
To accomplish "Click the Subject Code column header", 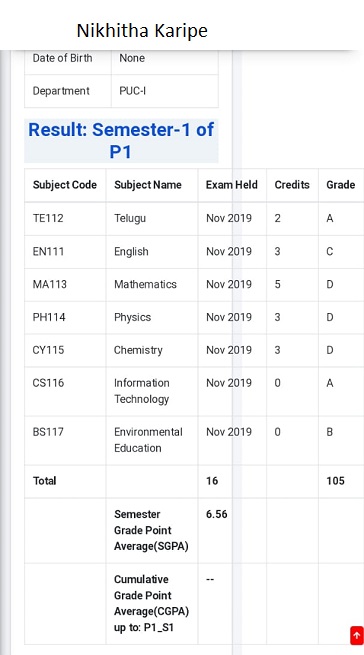I will point(65,185).
